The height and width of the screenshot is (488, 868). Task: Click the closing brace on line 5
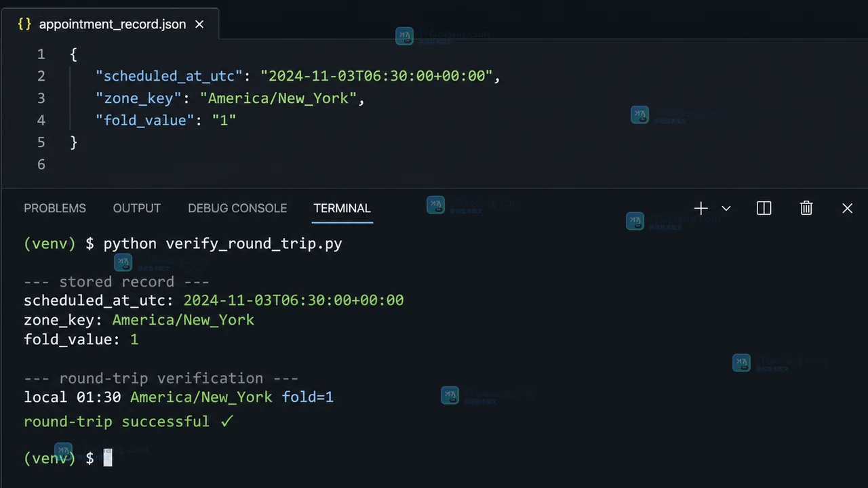pyautogui.click(x=74, y=142)
